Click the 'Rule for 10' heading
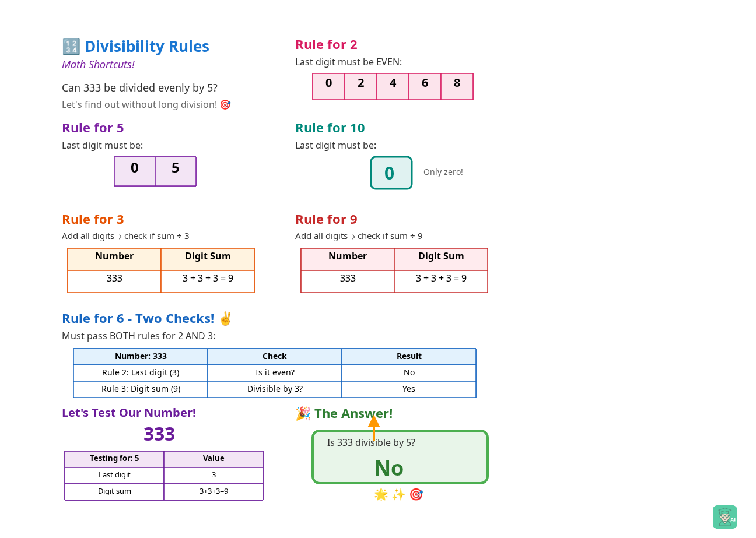The image size is (756, 538). [x=330, y=128]
